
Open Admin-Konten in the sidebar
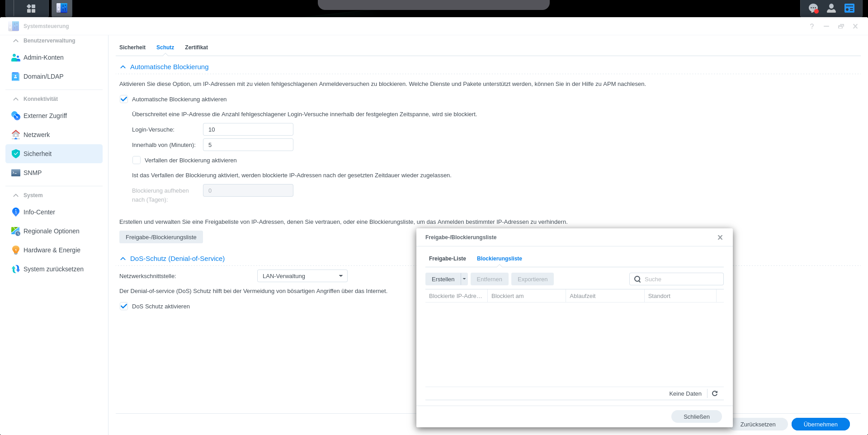43,57
